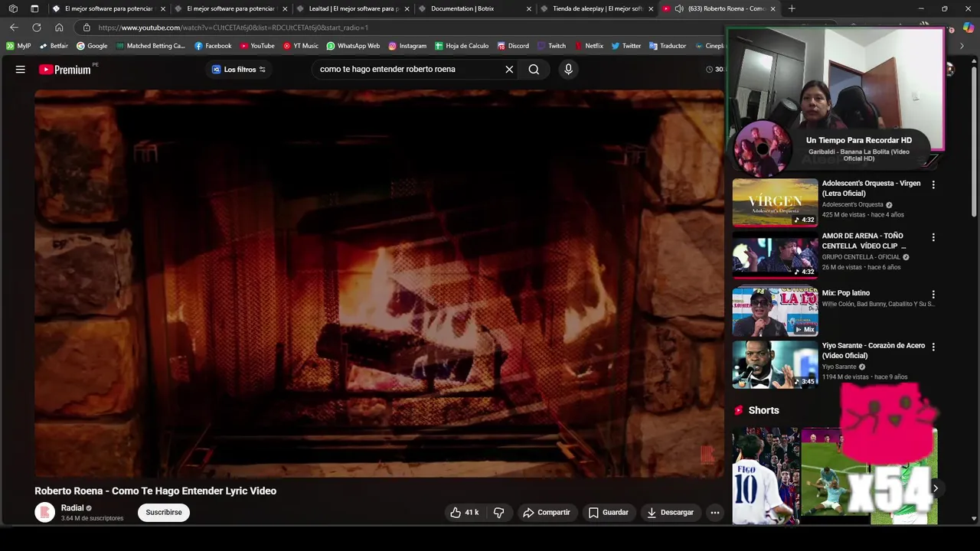Switch to Documentation | Botrix tab

click(x=475, y=8)
